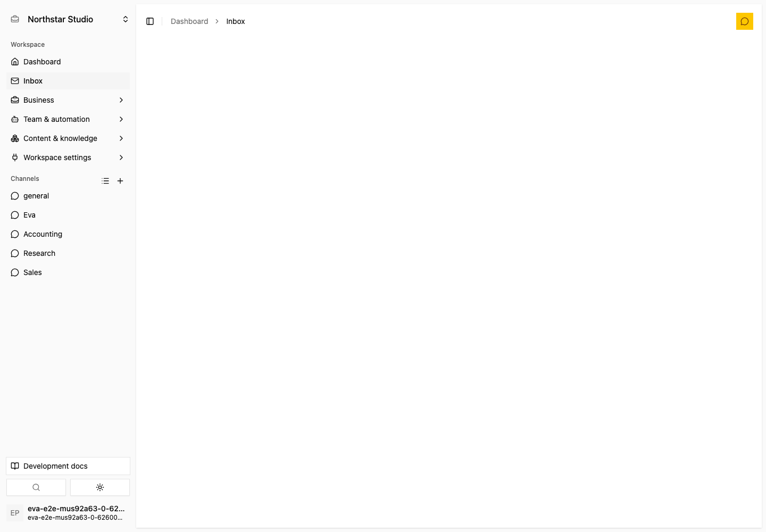Open the yellow chat bubble button

click(x=745, y=21)
